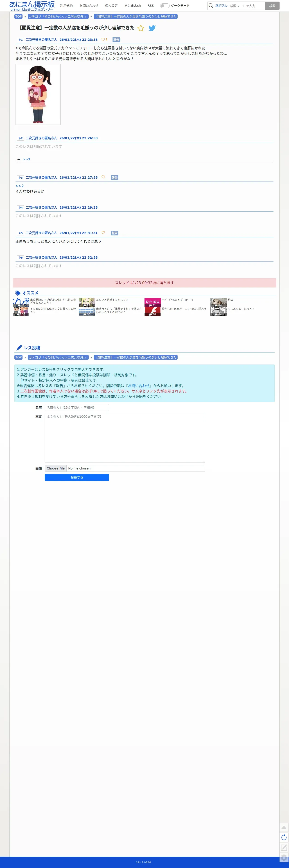Jump to page top with up arrow
Viewport: 289px width, 868px height.
coord(284,827)
